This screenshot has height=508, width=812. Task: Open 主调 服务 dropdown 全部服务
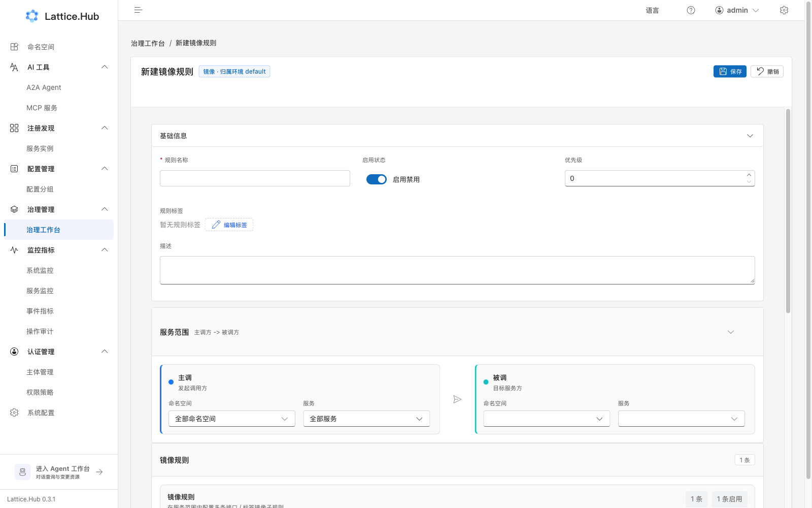(366, 419)
